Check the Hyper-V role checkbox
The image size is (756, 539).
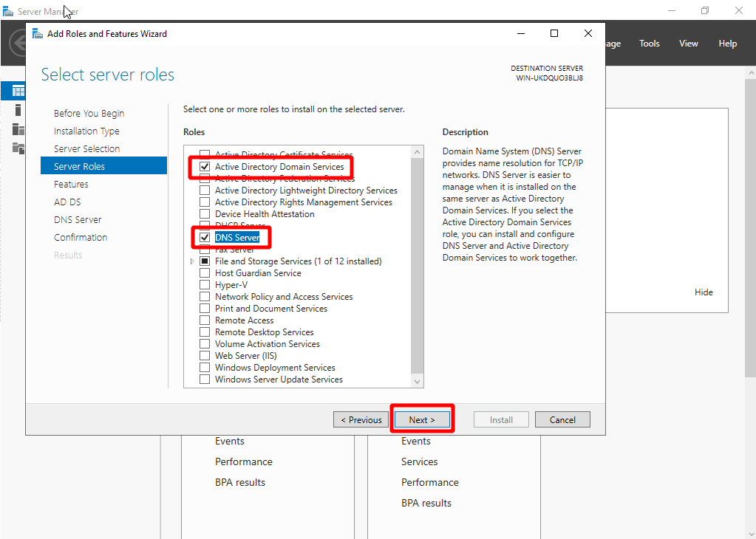coord(205,285)
